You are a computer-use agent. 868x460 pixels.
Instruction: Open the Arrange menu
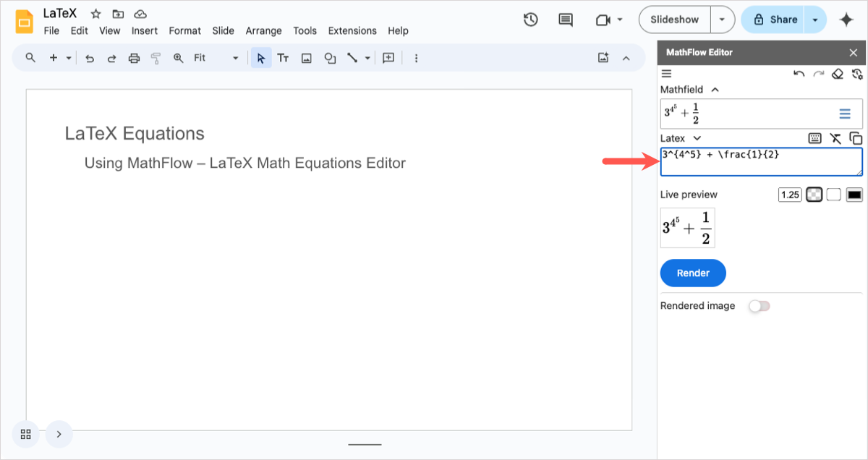tap(264, 31)
